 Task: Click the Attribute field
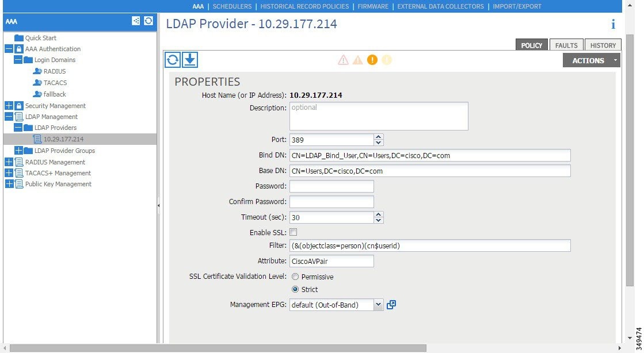(332, 261)
